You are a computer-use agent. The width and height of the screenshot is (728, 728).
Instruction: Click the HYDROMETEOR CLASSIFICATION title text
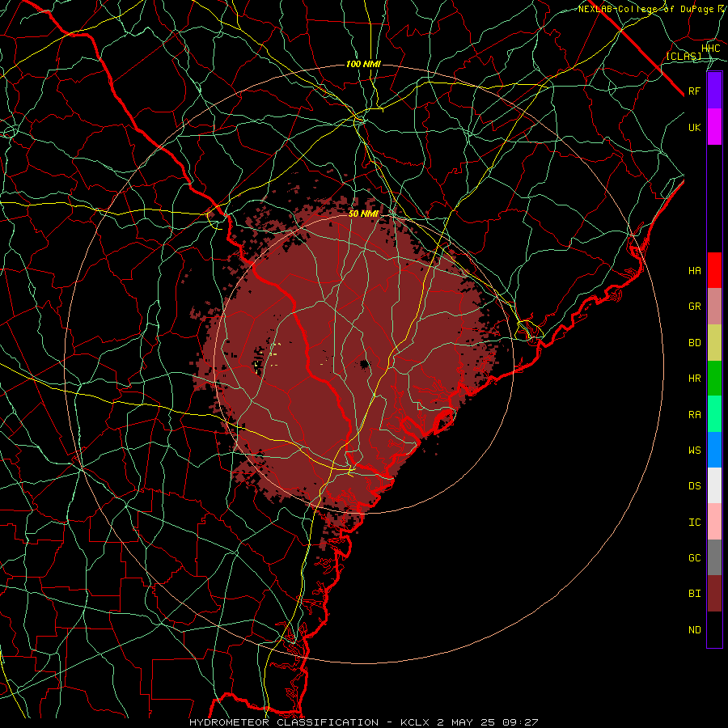click(284, 722)
